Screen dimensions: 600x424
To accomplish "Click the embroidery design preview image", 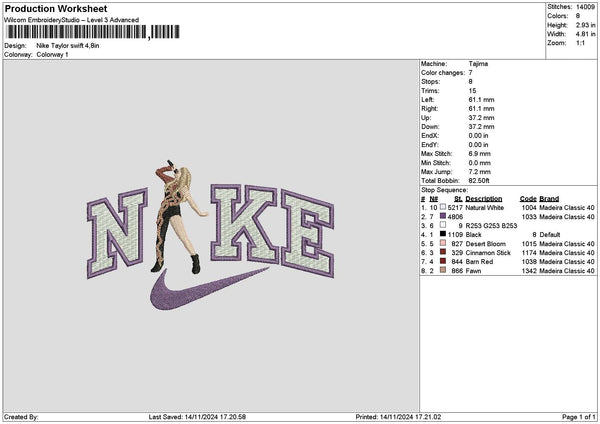I will (210, 236).
